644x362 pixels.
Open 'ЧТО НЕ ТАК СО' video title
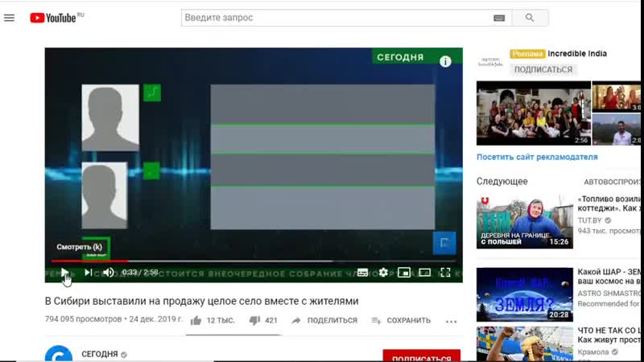coord(609,335)
